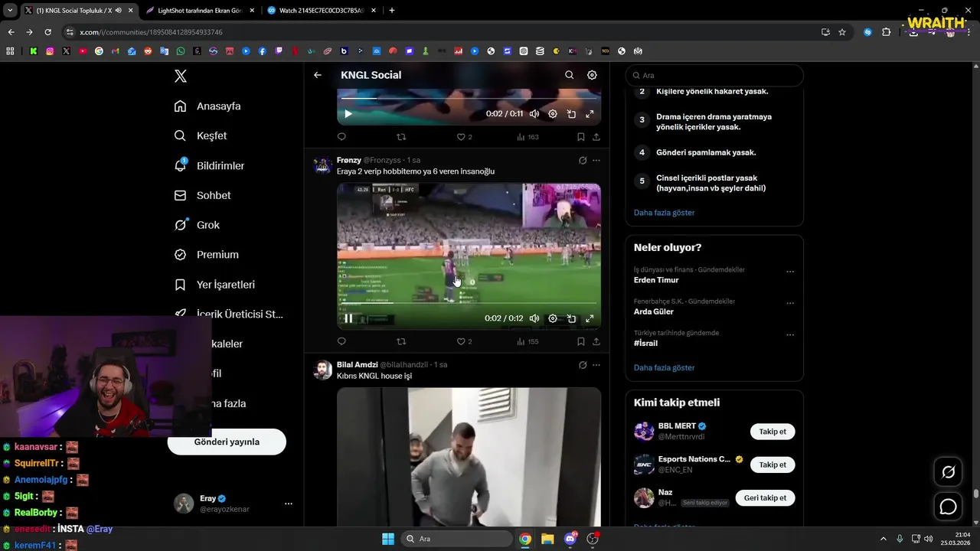
Task: Bookmark the Frønzy post
Action: [580, 341]
